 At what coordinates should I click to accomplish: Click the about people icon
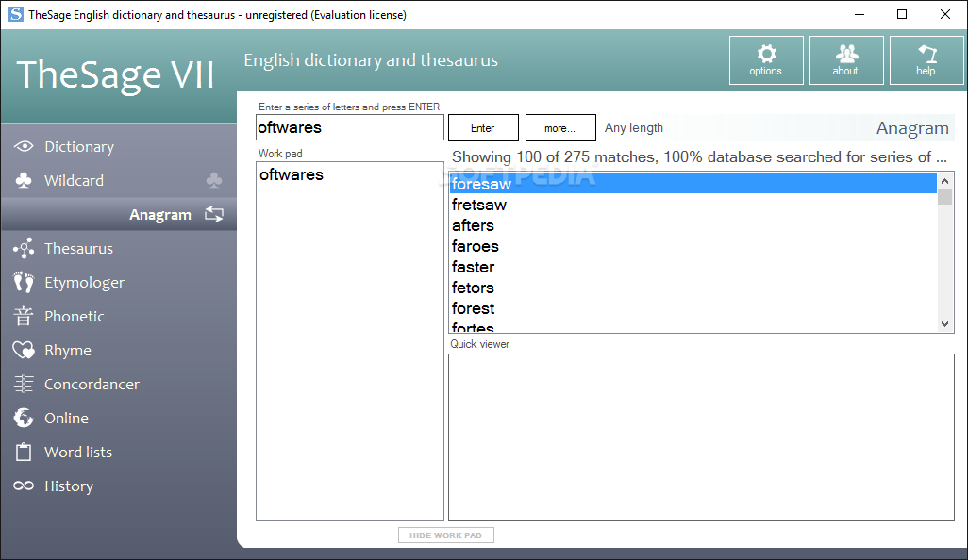point(846,54)
